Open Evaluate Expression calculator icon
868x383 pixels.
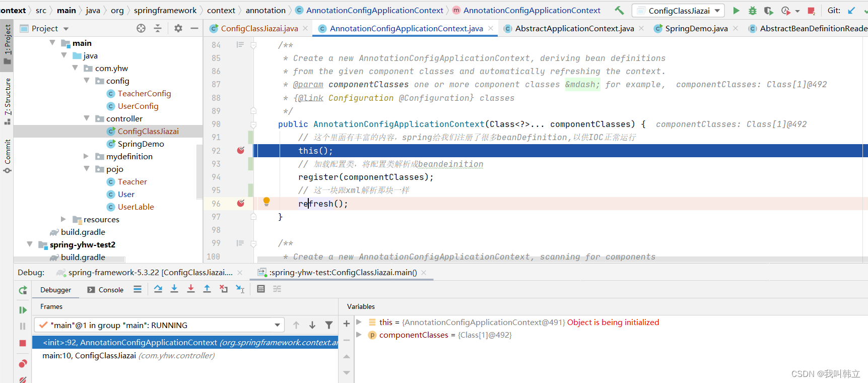tap(261, 289)
